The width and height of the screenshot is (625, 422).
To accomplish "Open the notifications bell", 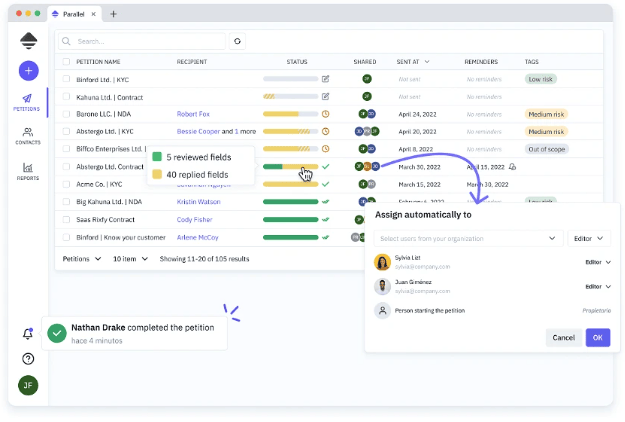I will coord(28,334).
